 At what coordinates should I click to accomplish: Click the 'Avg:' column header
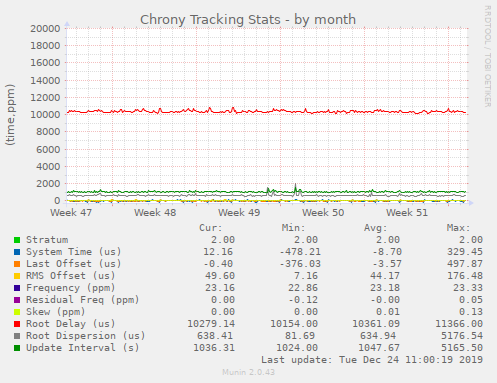tap(376, 228)
